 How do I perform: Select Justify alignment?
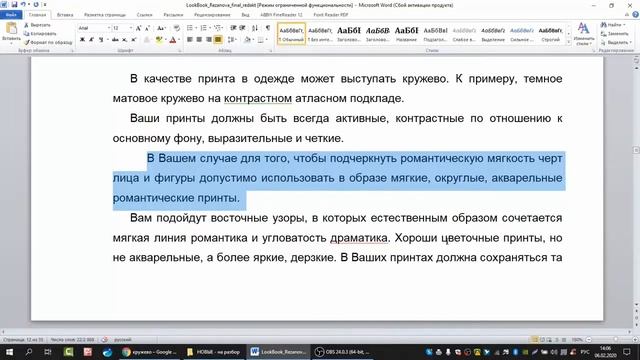tap(218, 40)
